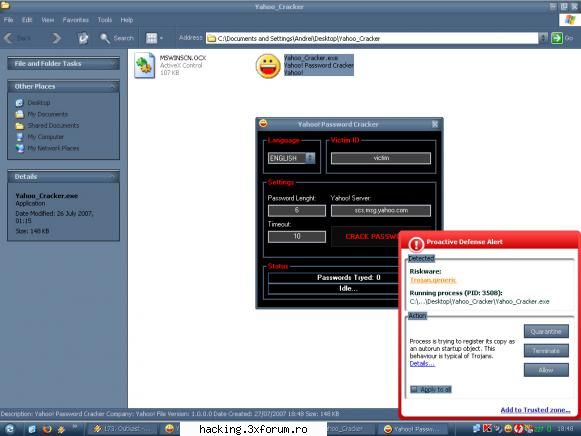Click the Back navigation arrow
581x436 pixels.
tap(9, 38)
